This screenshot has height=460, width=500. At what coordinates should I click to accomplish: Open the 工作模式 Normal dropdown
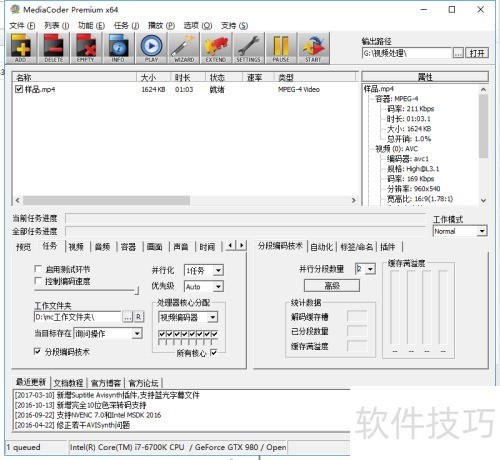[460, 231]
